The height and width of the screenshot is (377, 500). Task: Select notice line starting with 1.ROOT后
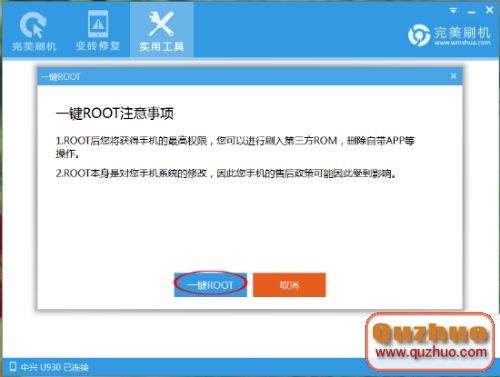[235, 147]
